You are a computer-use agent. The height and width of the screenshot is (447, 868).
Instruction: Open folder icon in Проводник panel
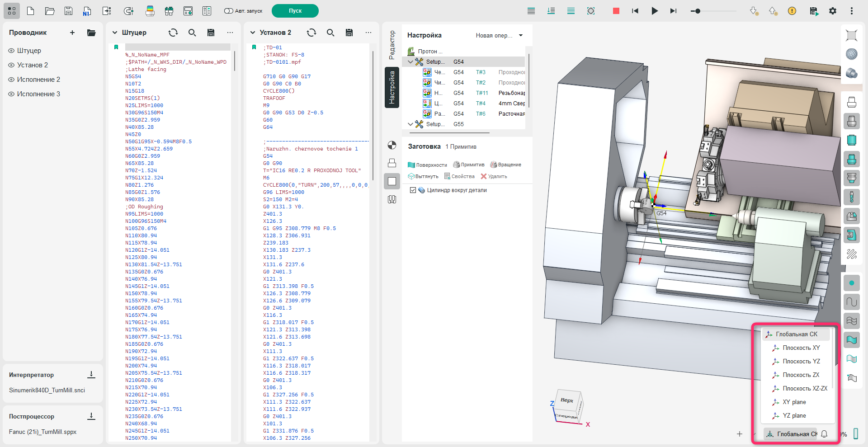[x=91, y=33]
